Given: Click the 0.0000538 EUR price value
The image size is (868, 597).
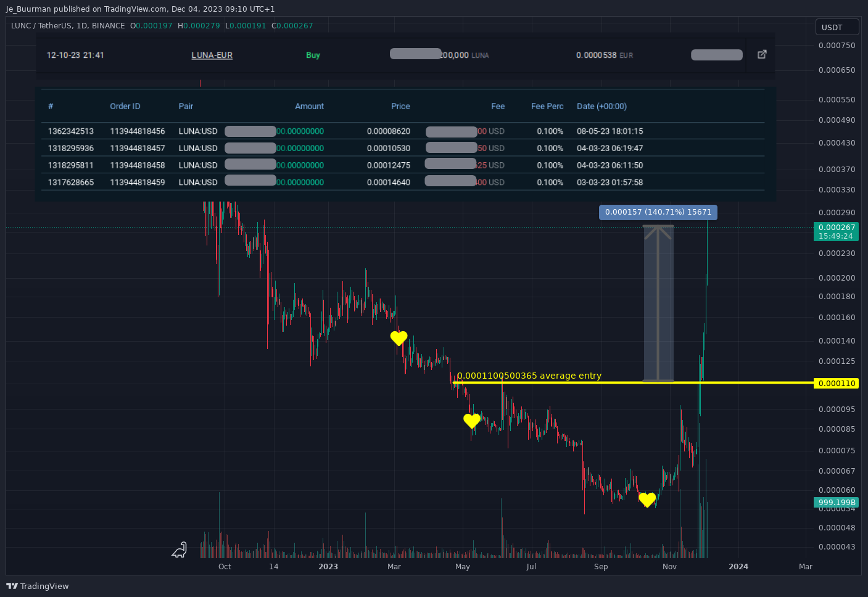Looking at the screenshot, I should (x=605, y=55).
